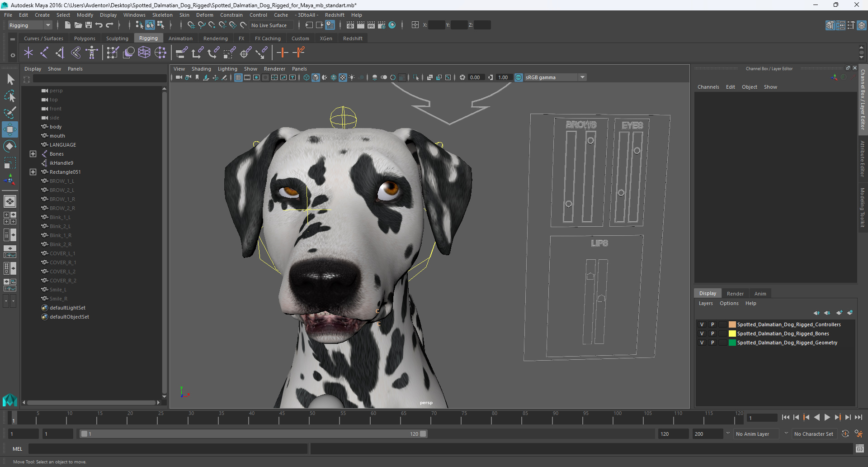Open the Rigging menu set dropdown
This screenshot has height=467, width=868.
(x=30, y=25)
